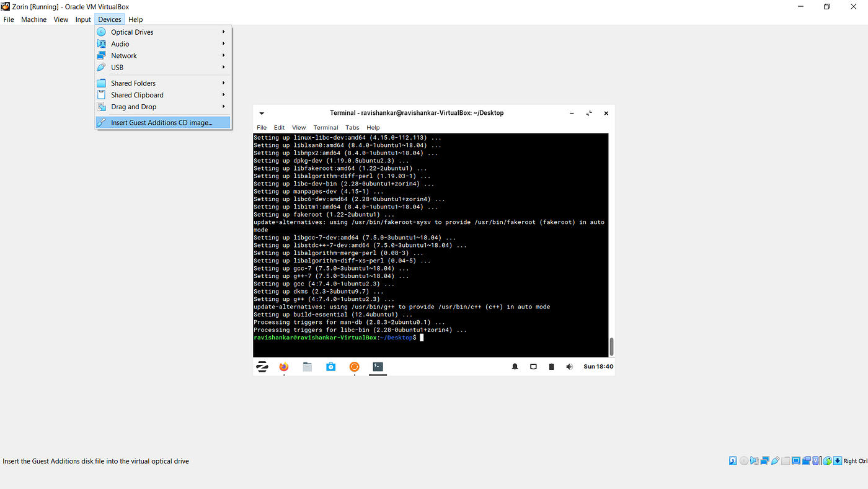Open notifications bell in Zorin panel

(515, 367)
